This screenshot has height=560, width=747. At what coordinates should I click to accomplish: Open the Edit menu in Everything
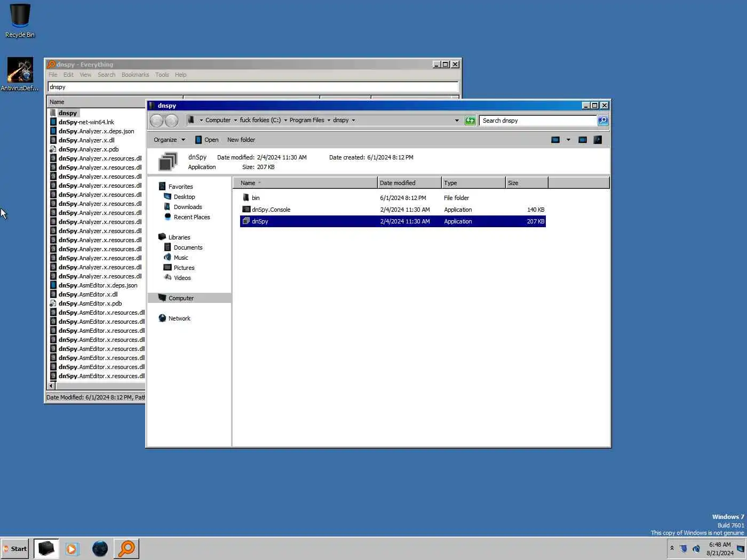coord(68,75)
